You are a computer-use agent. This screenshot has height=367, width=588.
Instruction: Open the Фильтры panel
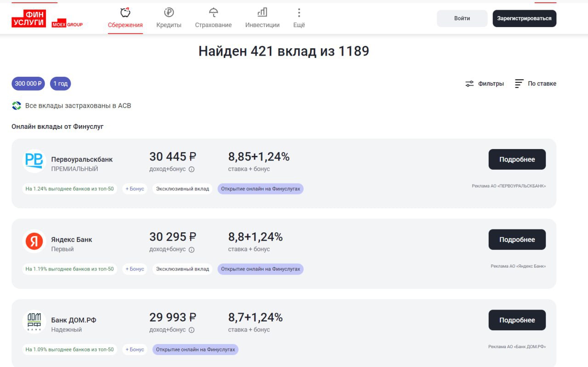(484, 84)
